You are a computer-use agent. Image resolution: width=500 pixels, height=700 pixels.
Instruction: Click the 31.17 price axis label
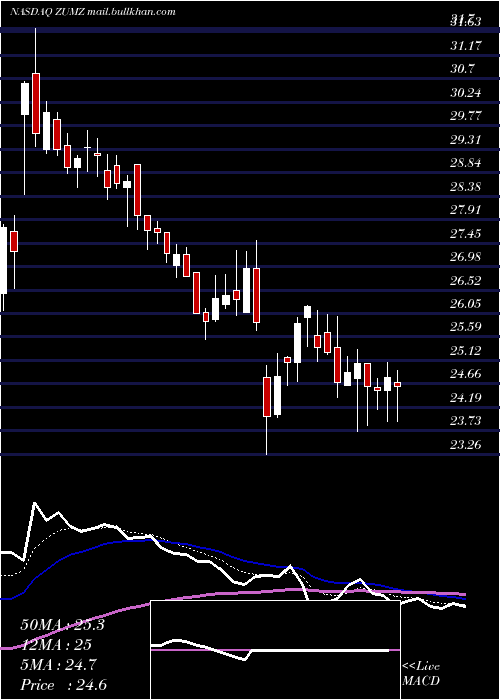466,45
